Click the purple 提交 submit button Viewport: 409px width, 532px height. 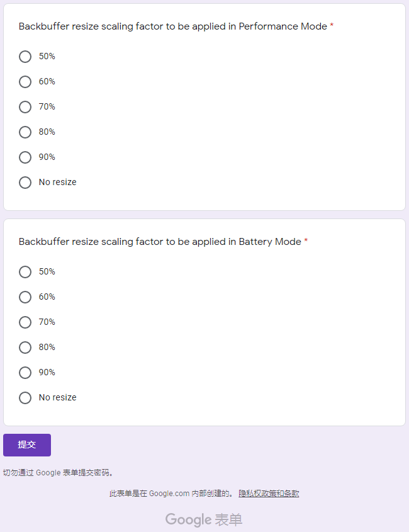(x=27, y=445)
